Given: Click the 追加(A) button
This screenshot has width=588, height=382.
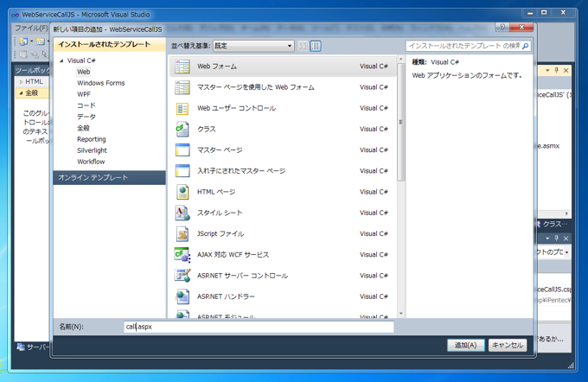Looking at the screenshot, I should (x=465, y=345).
